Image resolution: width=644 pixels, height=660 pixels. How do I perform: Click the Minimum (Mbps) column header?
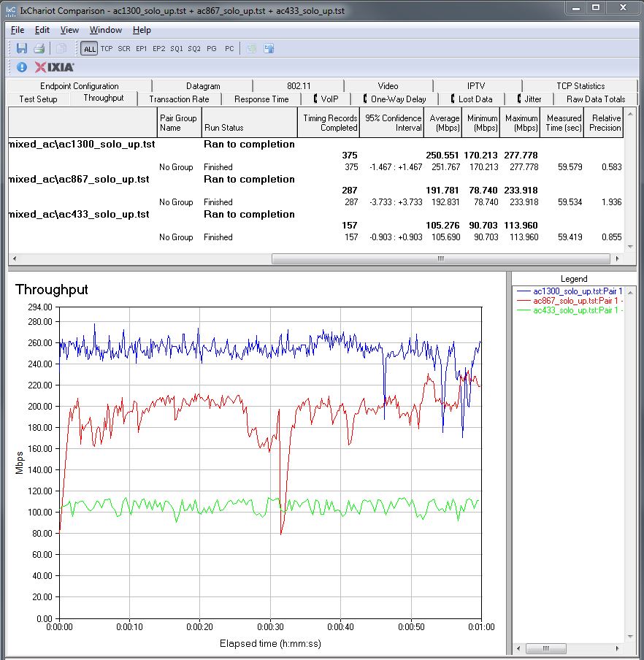click(480, 123)
